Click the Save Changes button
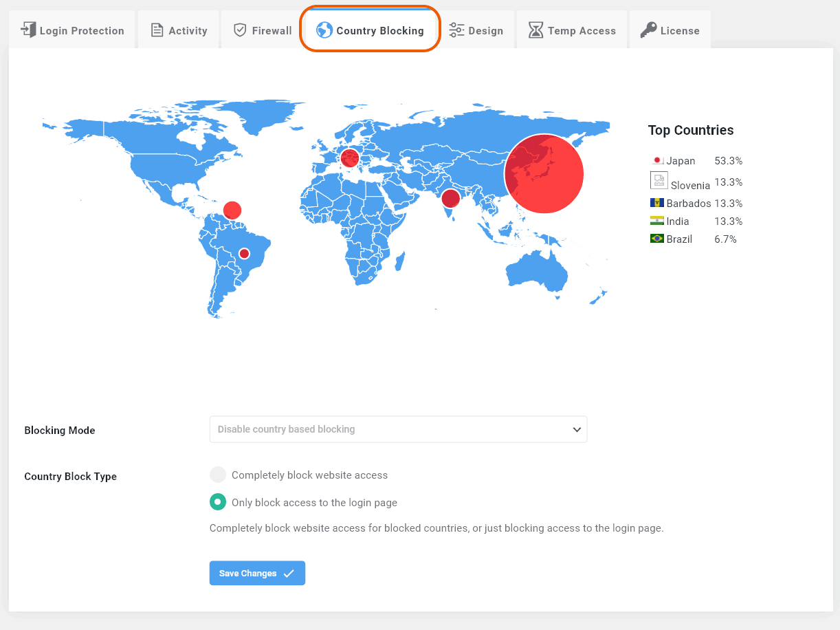 pos(257,573)
